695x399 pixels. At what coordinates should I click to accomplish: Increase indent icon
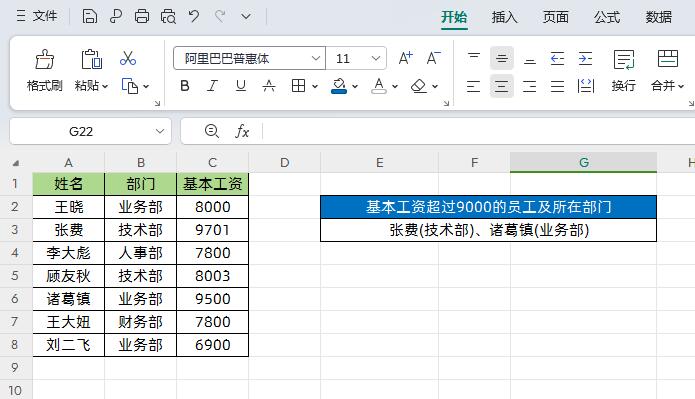[x=586, y=58]
